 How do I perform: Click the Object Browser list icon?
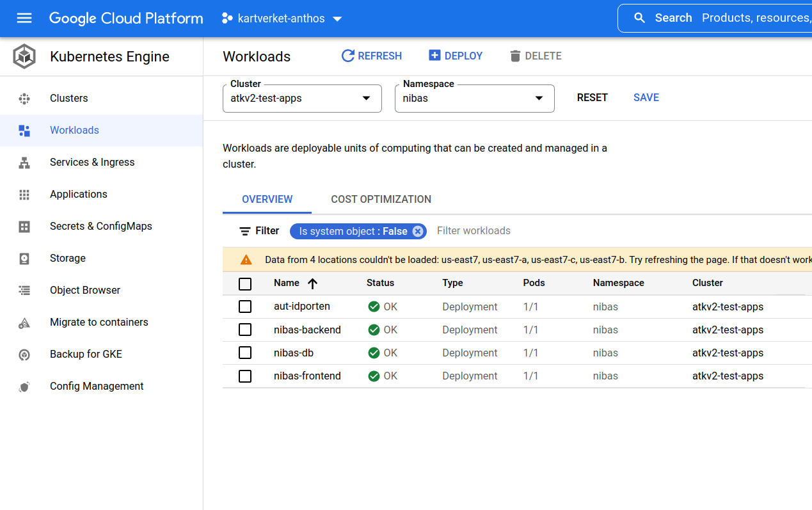pyautogui.click(x=24, y=291)
